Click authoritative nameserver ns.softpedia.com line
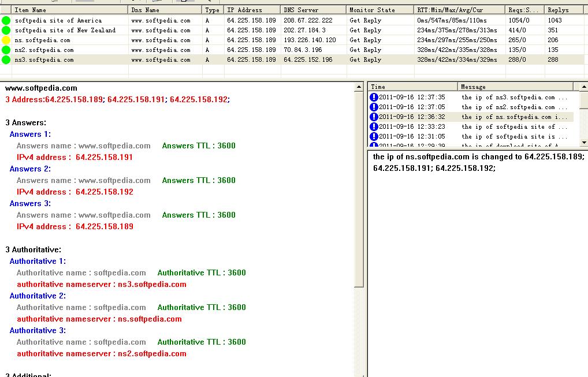The image size is (588, 377). point(99,319)
